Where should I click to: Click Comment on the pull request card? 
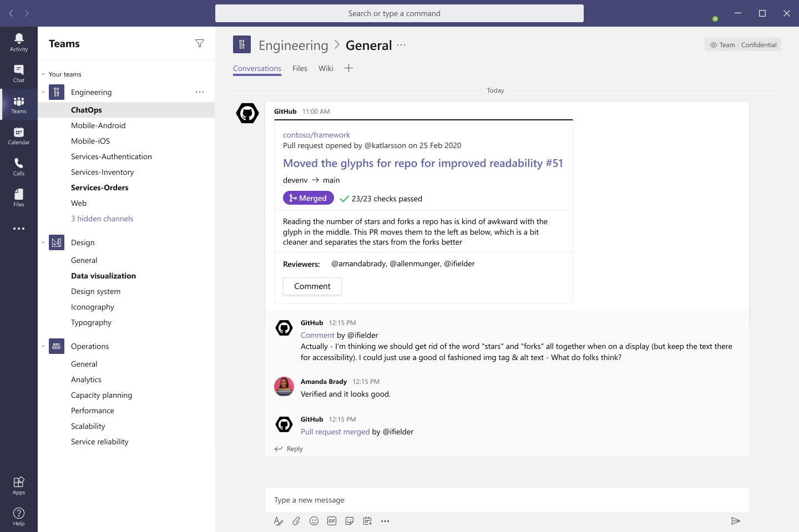click(x=312, y=286)
